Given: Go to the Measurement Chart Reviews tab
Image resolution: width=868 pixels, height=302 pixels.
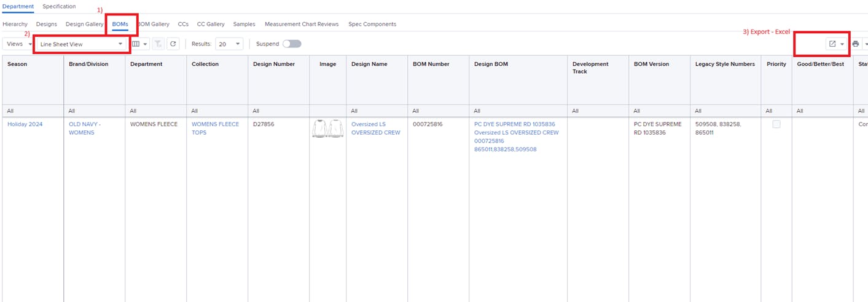Looking at the screenshot, I should pos(301,24).
